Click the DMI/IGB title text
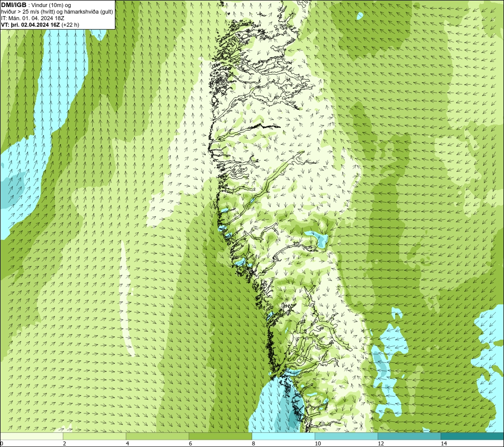Viewport: 504px width, 447px height. click(14, 5)
